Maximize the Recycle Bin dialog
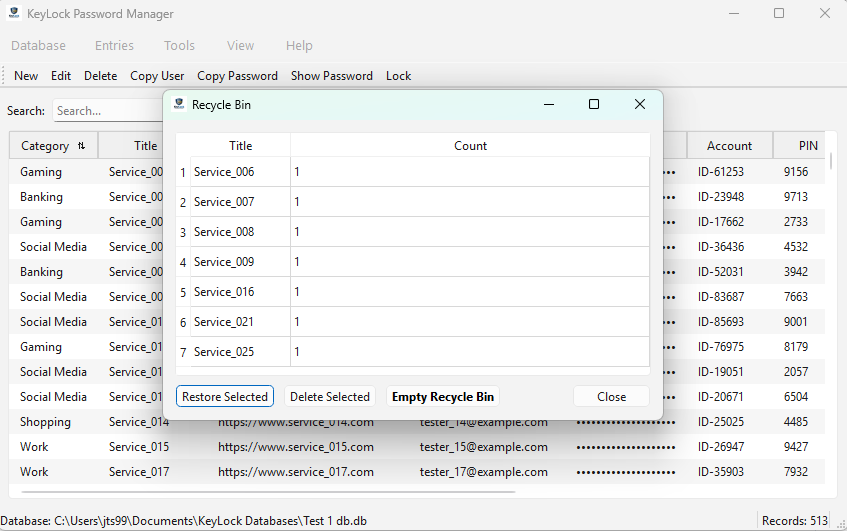The height and width of the screenshot is (531, 847). 594,104
